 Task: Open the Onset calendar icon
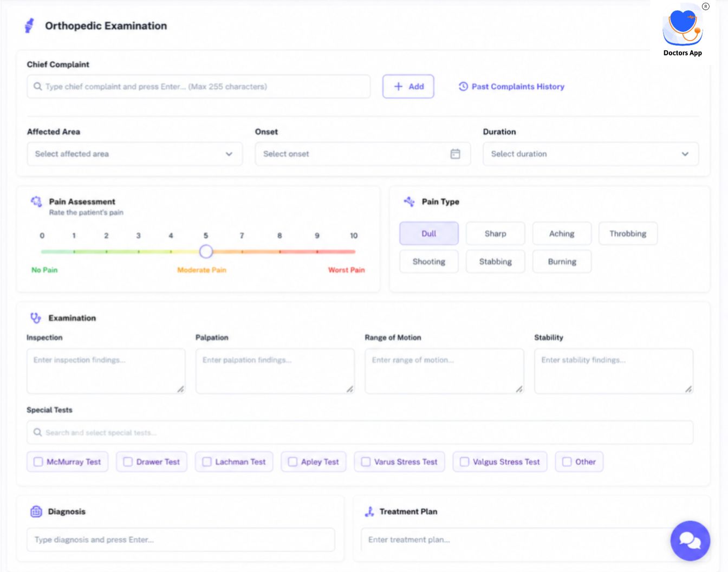(x=455, y=154)
